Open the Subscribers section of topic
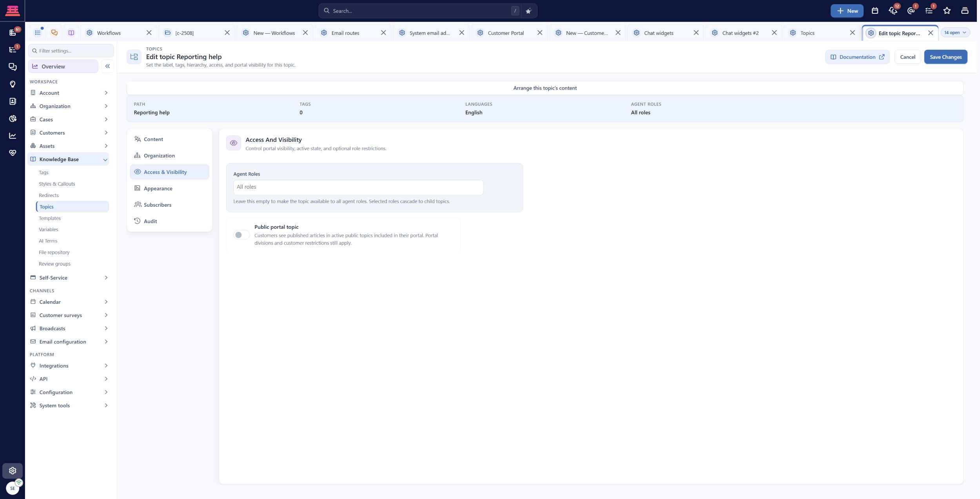 tap(169, 205)
